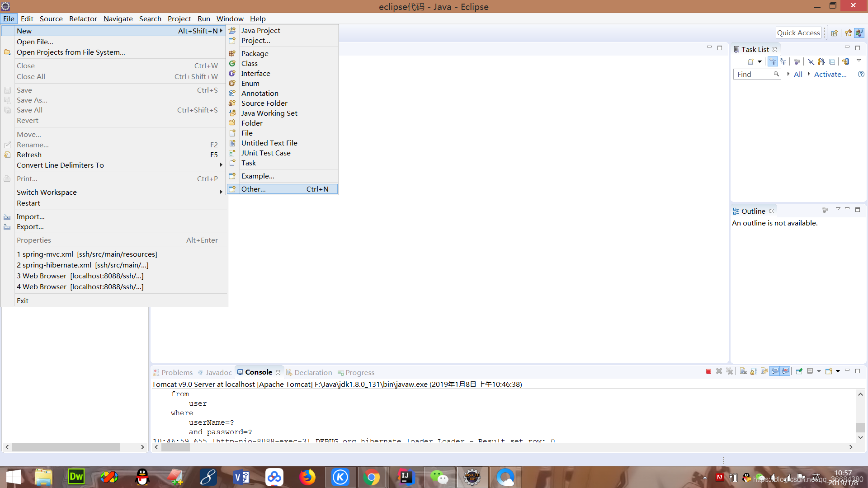Switch to the Javadoc tab
The width and height of the screenshot is (868, 488).
click(x=215, y=372)
